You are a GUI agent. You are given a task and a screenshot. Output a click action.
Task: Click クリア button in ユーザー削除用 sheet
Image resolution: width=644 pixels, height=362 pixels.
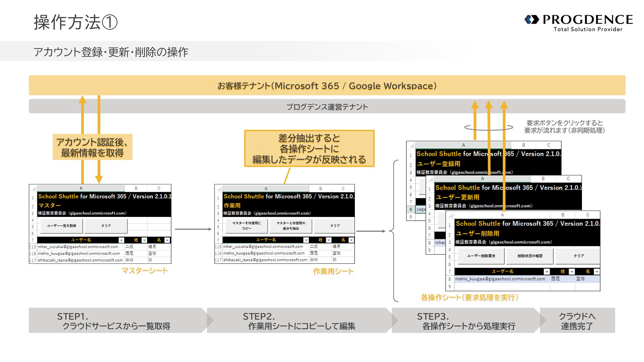pos(578,256)
